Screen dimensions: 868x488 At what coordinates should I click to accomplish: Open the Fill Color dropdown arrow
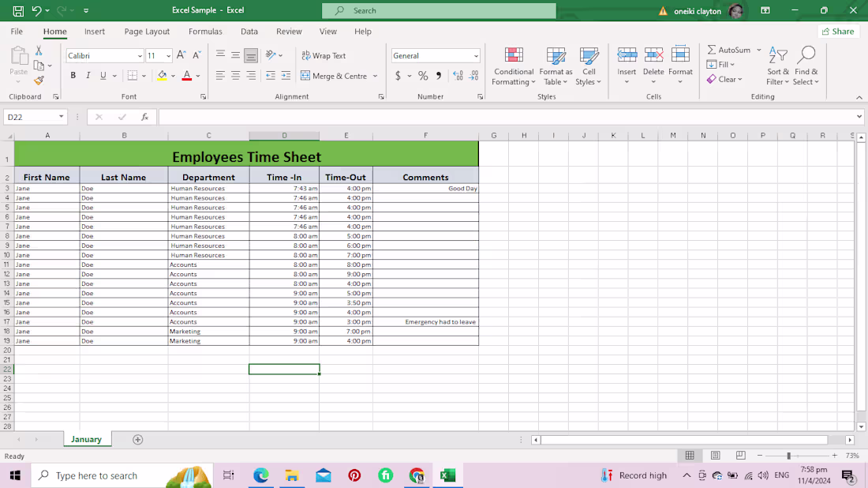pos(173,76)
